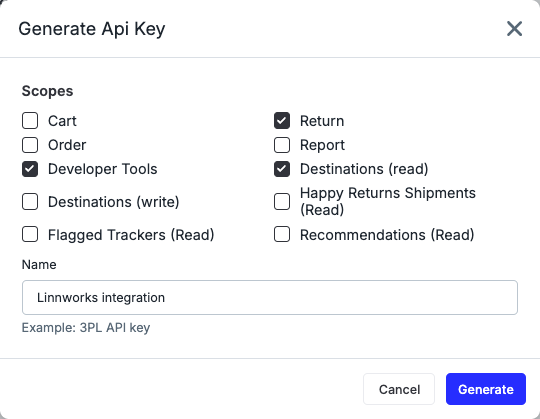This screenshot has height=419, width=540.
Task: Click the Flagged Trackers (Read) label
Action: pyautogui.click(x=131, y=235)
